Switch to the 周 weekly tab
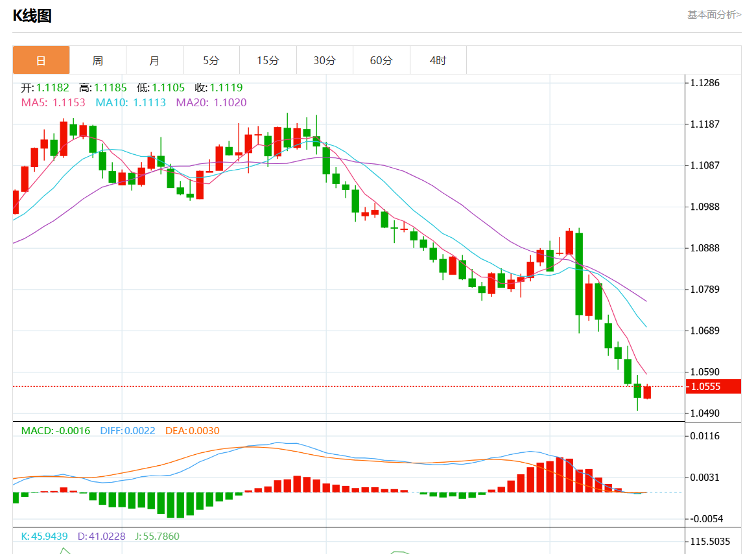This screenshot has width=756, height=554. (97, 60)
